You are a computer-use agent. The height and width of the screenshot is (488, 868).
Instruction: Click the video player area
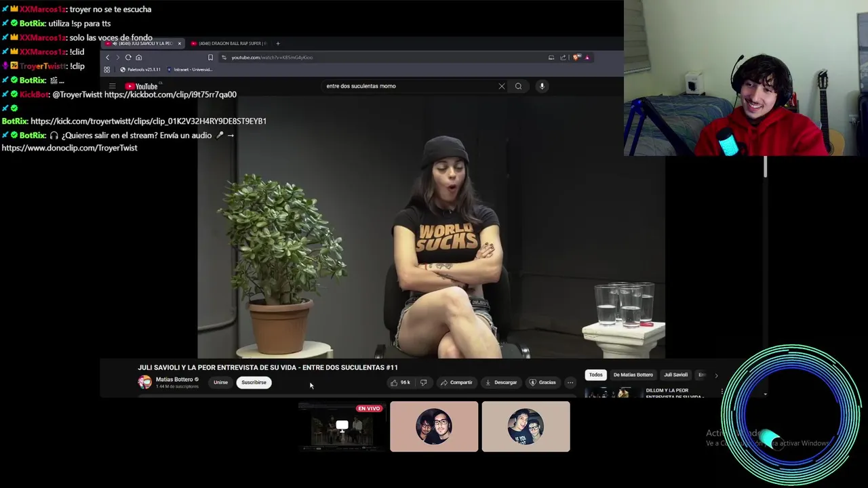click(431, 227)
